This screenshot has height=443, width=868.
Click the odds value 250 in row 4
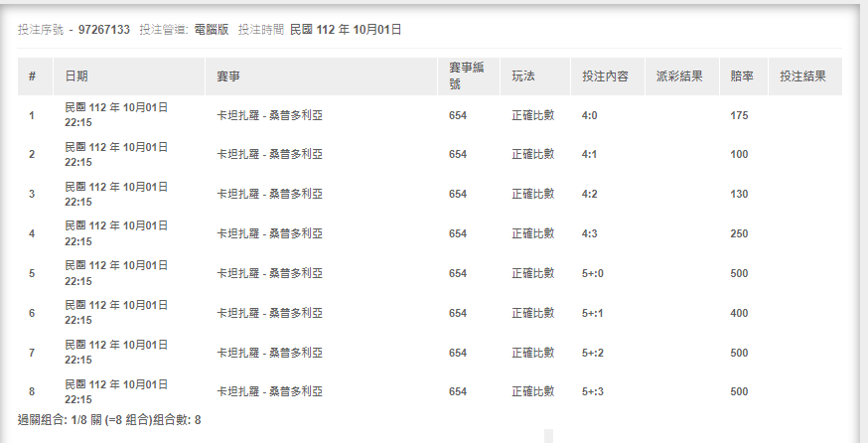point(739,234)
